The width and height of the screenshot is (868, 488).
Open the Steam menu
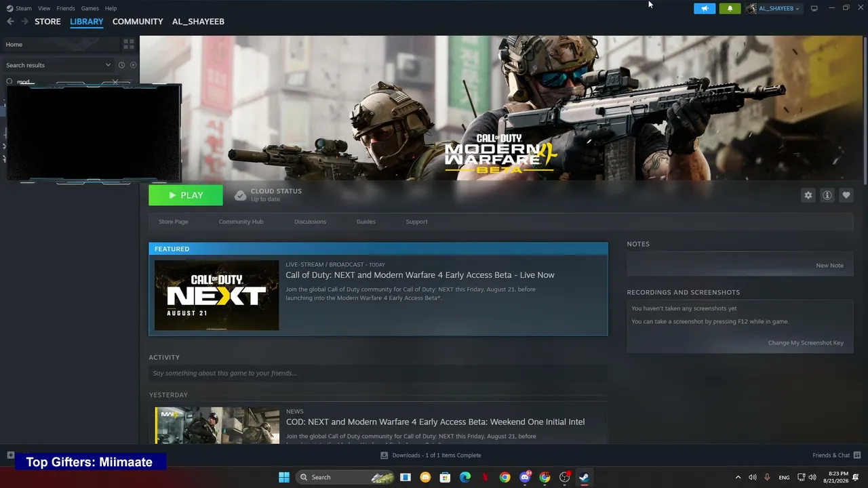pos(19,8)
